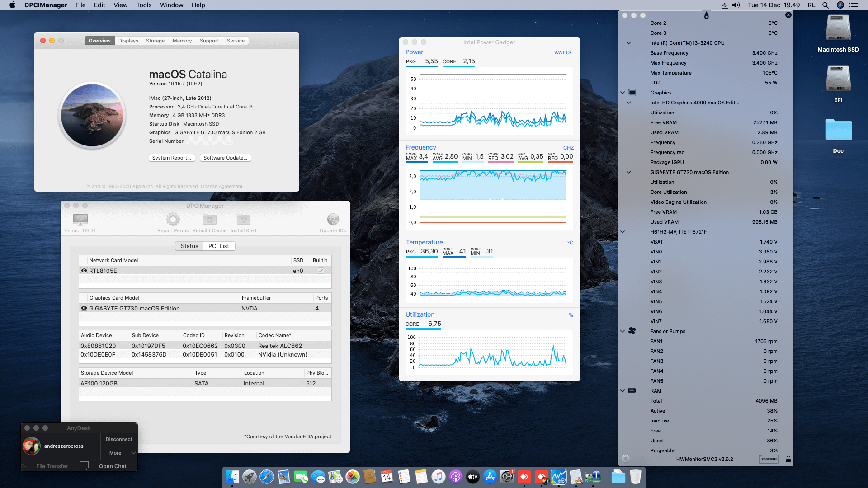
Task: Switch to the PCI List tab
Action: tap(219, 246)
